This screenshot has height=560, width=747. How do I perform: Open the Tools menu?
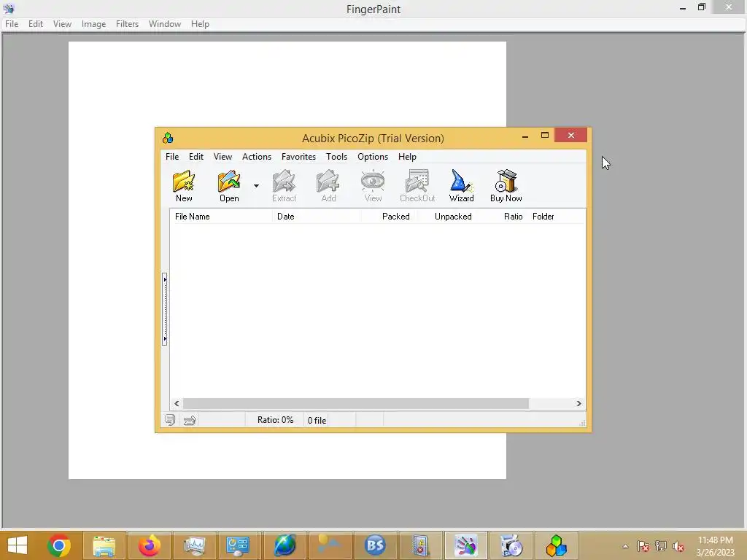coord(336,157)
